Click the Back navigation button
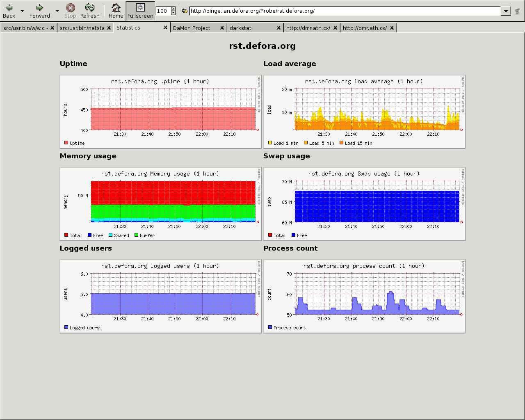 [9, 11]
